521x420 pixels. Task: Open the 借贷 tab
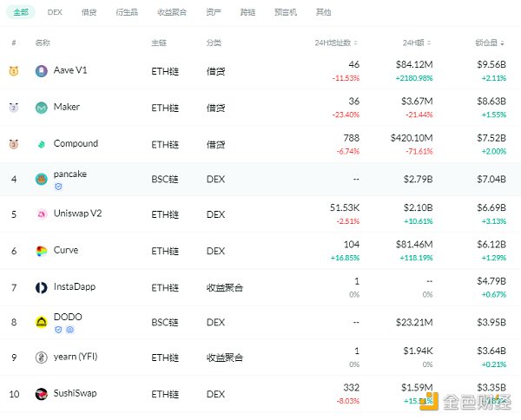click(89, 12)
